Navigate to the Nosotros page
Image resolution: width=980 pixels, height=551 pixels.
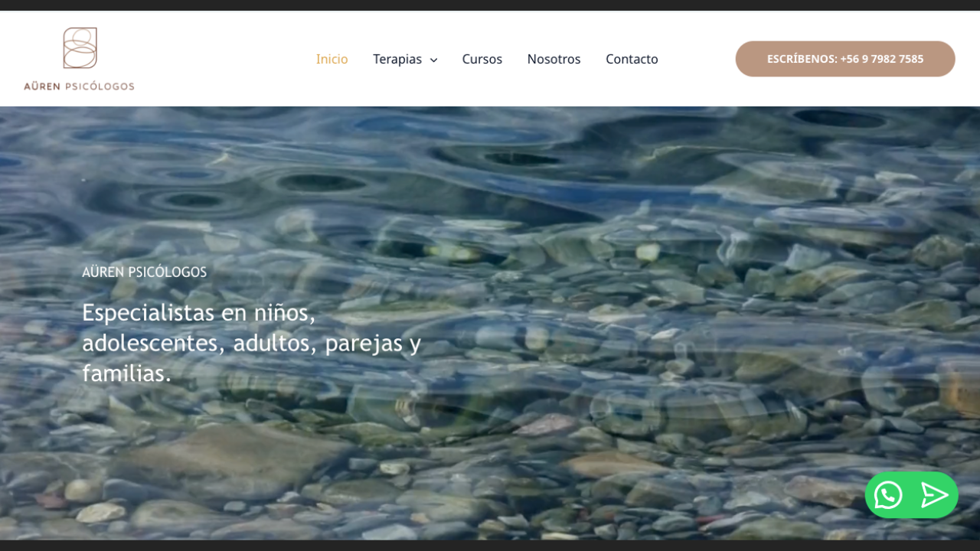coord(554,59)
